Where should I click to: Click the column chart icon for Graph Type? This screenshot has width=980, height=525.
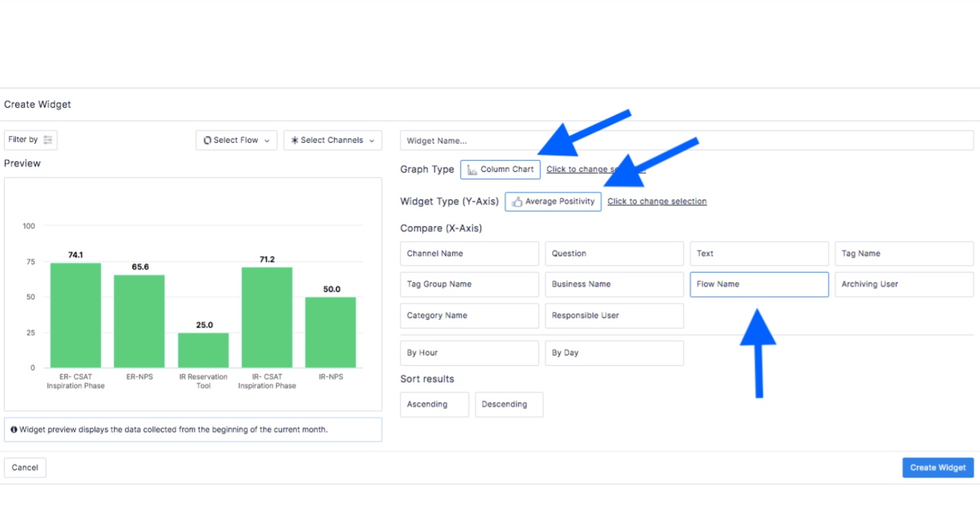pos(472,169)
